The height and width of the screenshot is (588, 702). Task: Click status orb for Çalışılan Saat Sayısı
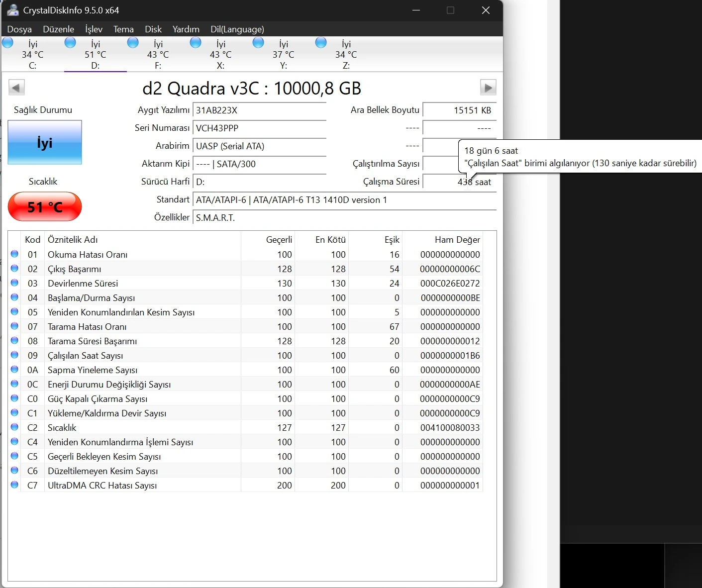(14, 355)
